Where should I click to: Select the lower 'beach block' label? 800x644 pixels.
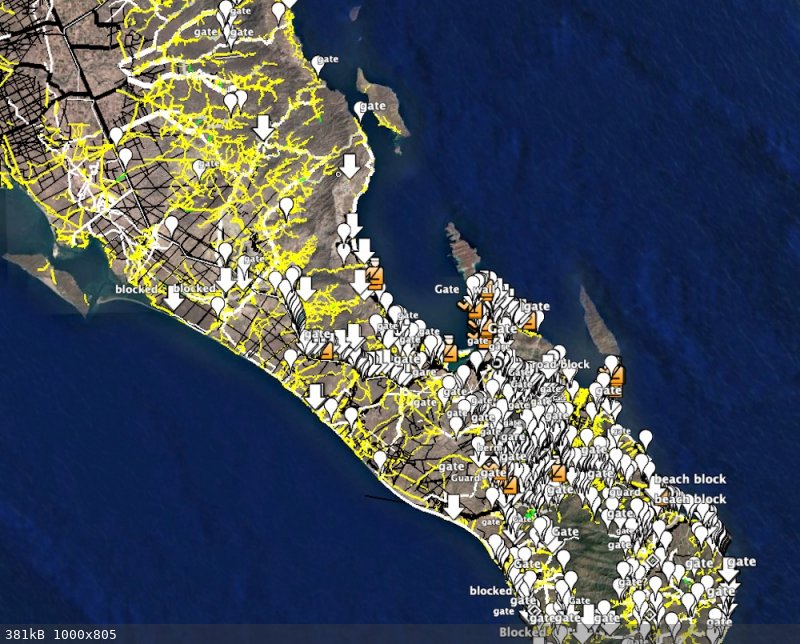tap(690, 499)
